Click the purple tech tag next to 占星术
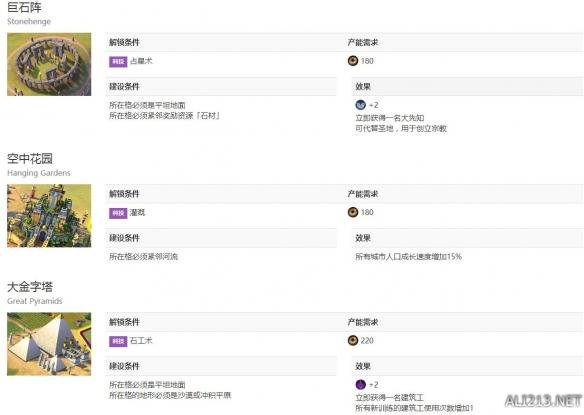 pyautogui.click(x=118, y=61)
